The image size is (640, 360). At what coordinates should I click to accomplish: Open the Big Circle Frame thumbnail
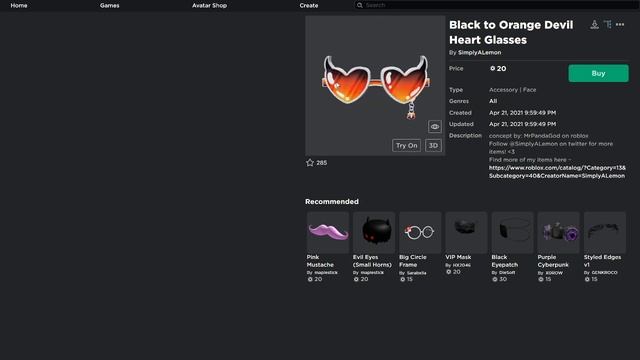click(x=420, y=232)
